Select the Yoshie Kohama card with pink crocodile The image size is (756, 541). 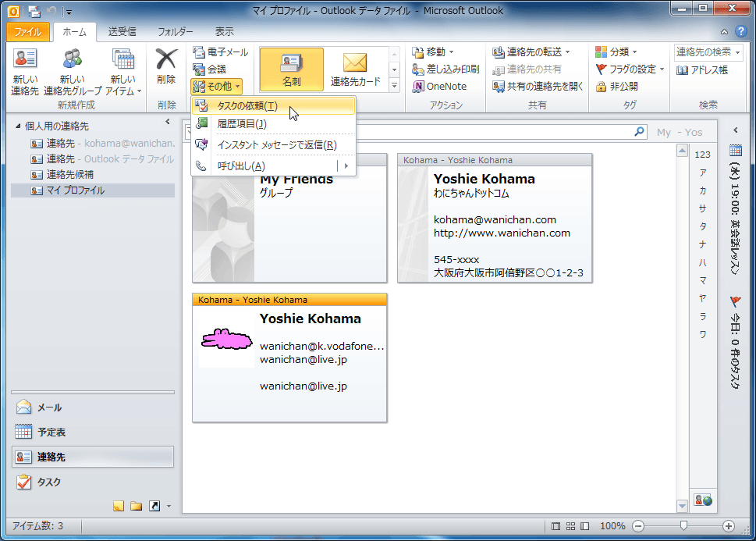click(289, 358)
